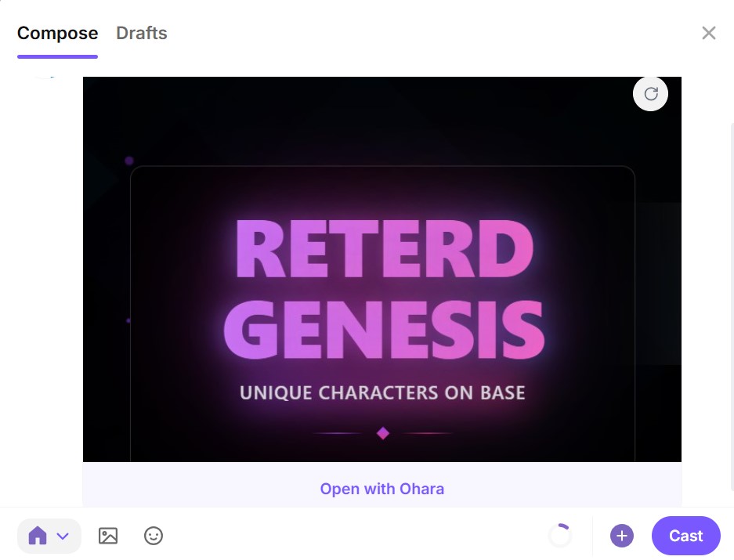Viewport: 734px width, 560px height.
Task: Click the home channel icon
Action: pyautogui.click(x=37, y=536)
